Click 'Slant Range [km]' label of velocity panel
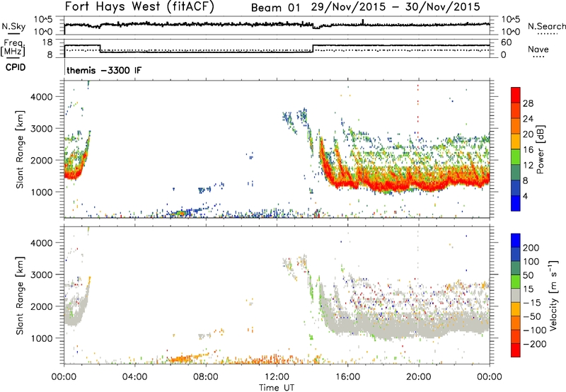The height and width of the screenshot is (392, 566). tap(20, 296)
